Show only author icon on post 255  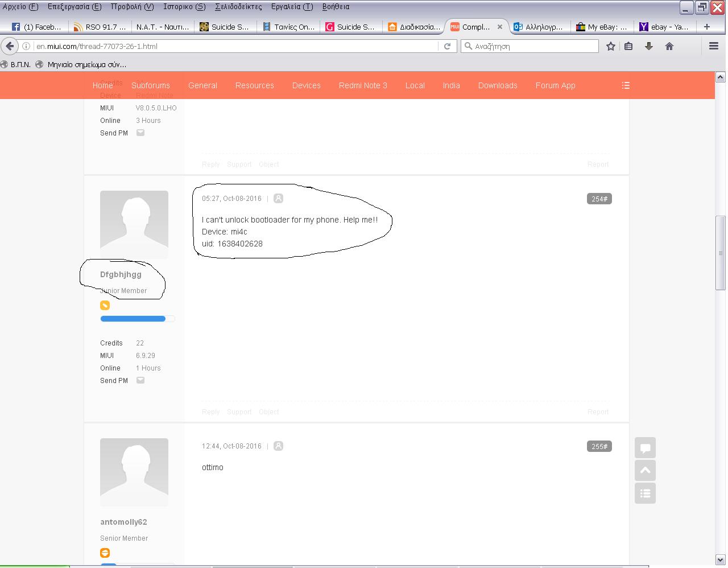[278, 446]
